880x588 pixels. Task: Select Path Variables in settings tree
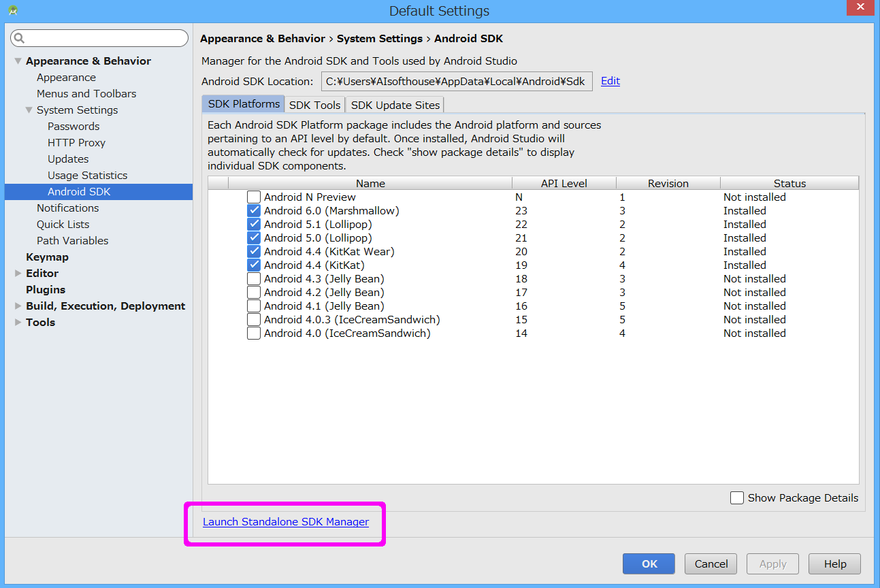pyautogui.click(x=72, y=241)
